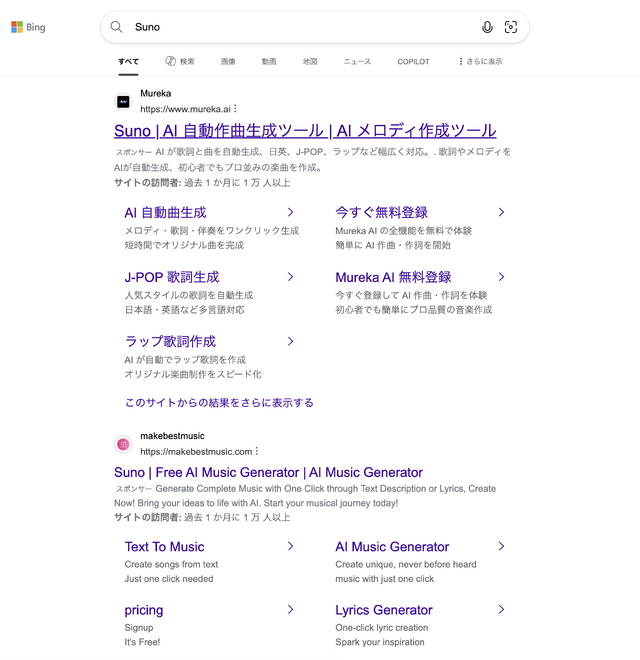Open Suno Free AI Music Generator headline
Screen dimensions: 640x660
pos(268,472)
